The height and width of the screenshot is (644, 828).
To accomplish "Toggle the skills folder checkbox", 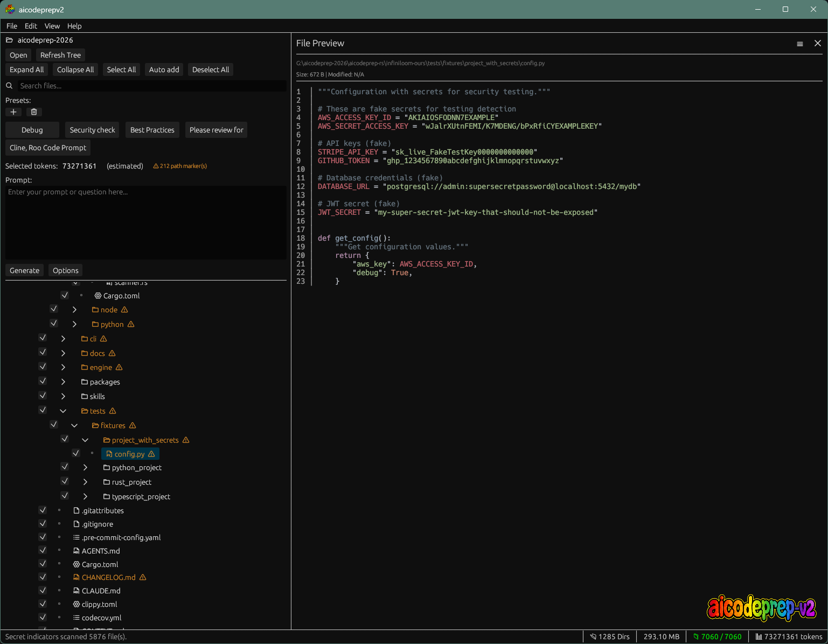I will [x=43, y=395].
